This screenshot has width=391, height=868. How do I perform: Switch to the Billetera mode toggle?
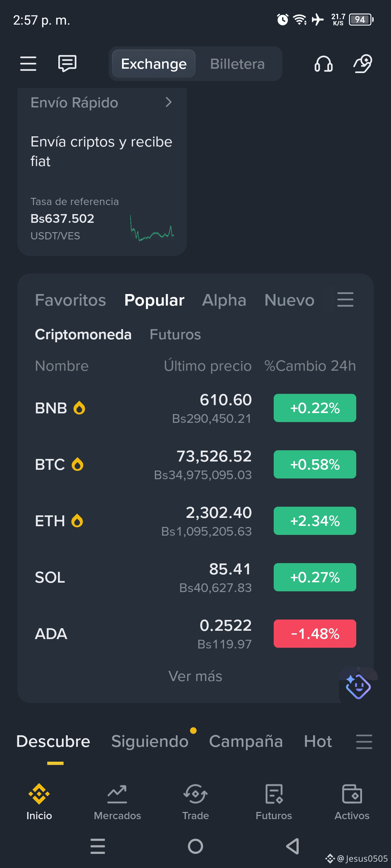coord(237,64)
